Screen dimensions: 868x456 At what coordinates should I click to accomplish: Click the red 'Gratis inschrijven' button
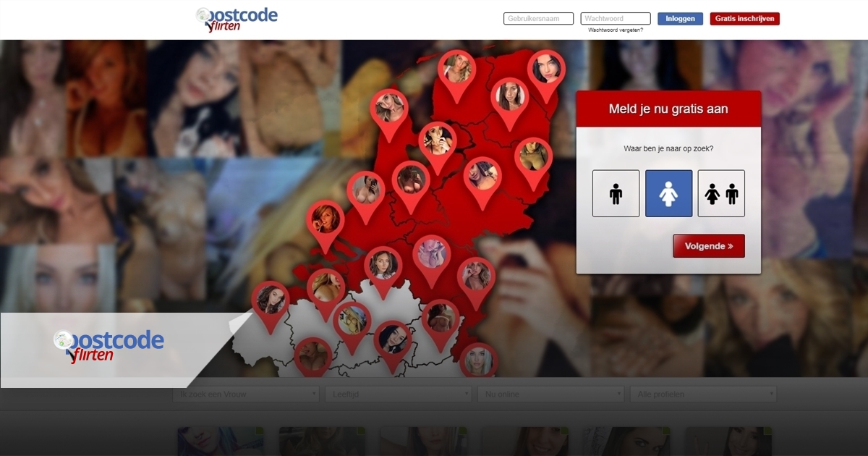[x=744, y=19]
